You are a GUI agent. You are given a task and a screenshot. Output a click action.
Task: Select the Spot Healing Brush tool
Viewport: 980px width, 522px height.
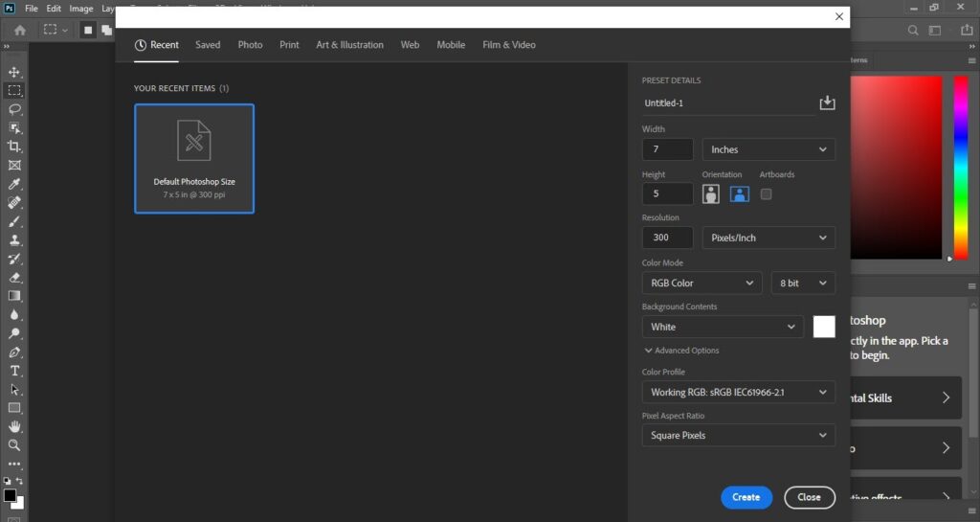13,202
